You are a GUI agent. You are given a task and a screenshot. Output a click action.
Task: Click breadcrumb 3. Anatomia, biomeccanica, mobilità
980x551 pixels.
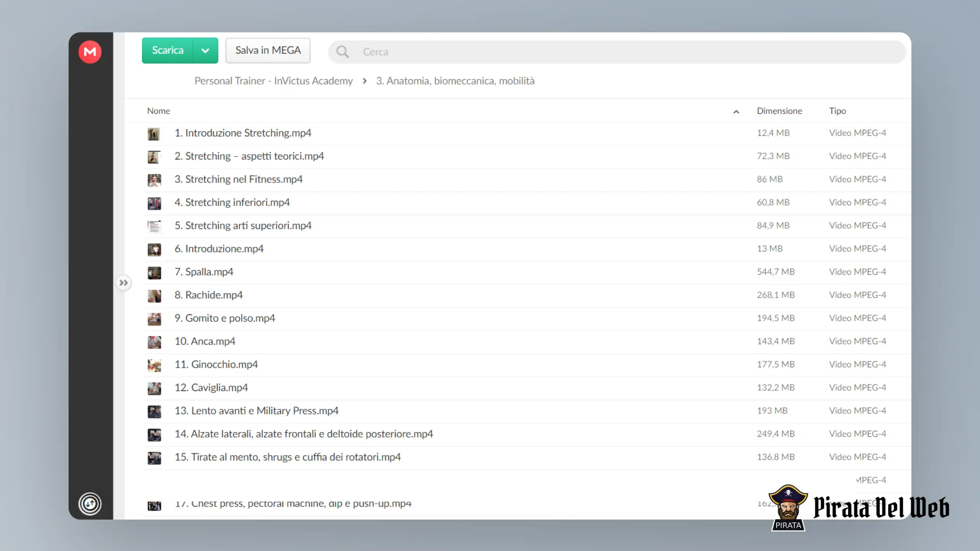click(x=455, y=81)
